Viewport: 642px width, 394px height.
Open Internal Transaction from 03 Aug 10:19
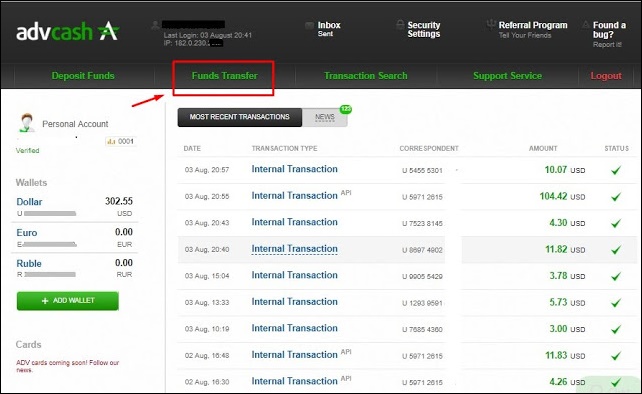click(x=294, y=328)
